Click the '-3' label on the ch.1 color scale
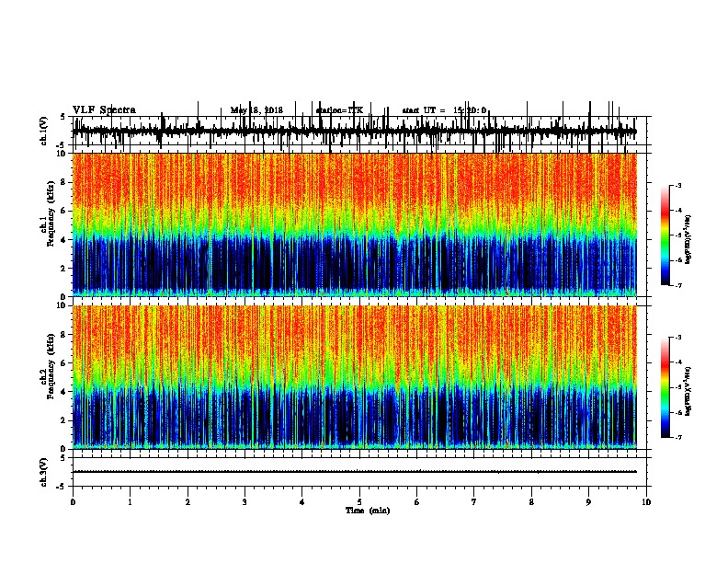 click(x=677, y=185)
